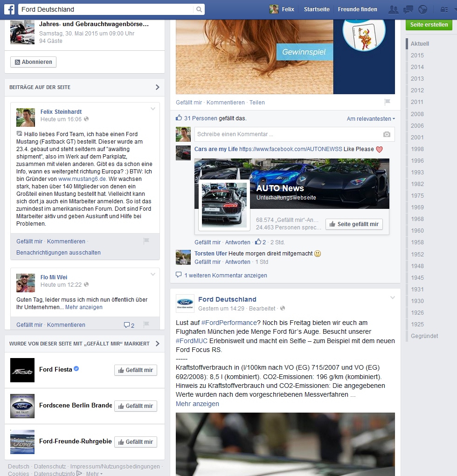This screenshot has height=476, width=457.
Task: Open the #FordMUC hashtag link
Action: (192, 341)
